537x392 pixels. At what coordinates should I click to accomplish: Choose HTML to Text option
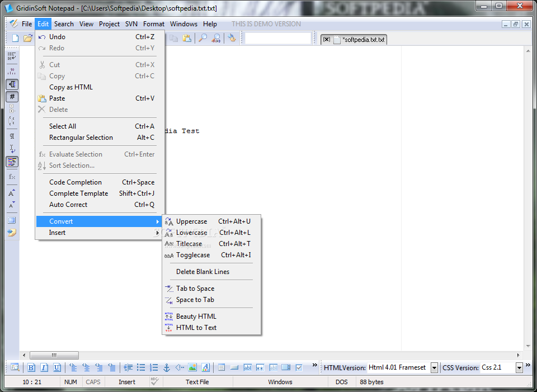[x=211, y=328]
